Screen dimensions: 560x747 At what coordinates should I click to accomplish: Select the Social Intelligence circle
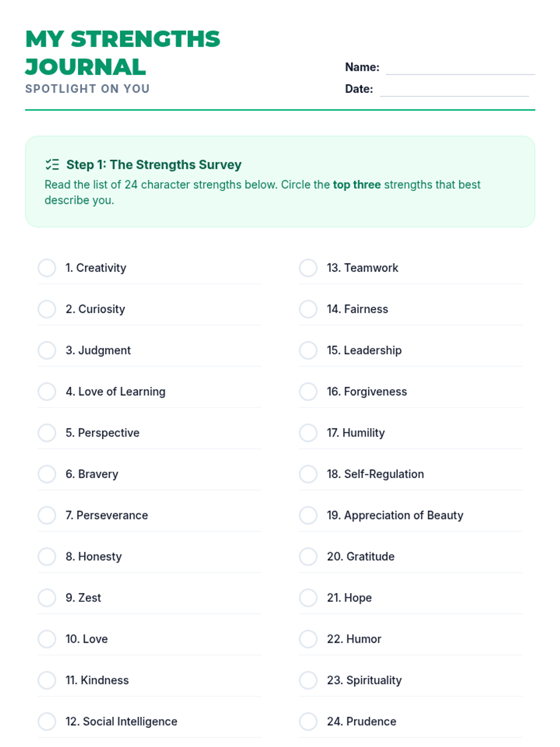click(47, 721)
